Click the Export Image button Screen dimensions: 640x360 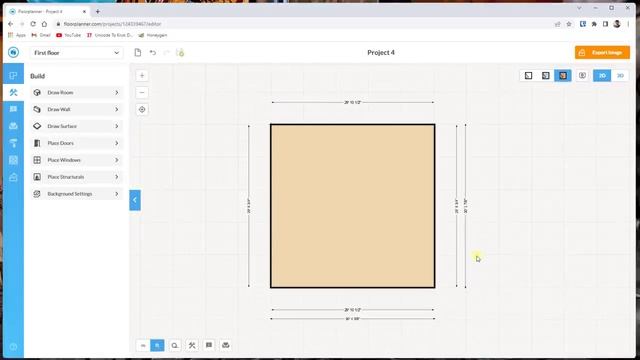pos(602,53)
